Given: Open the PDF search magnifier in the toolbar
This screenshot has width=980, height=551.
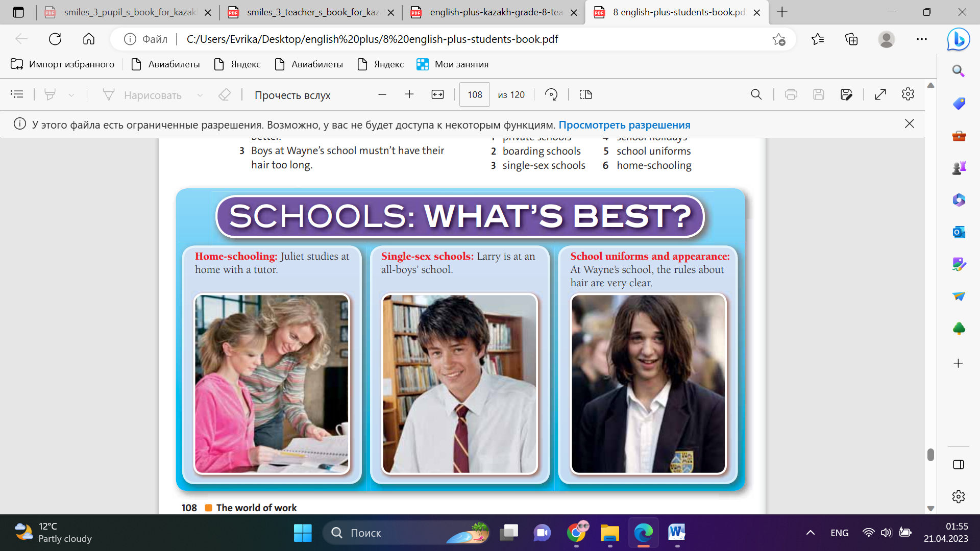Looking at the screenshot, I should tap(756, 95).
